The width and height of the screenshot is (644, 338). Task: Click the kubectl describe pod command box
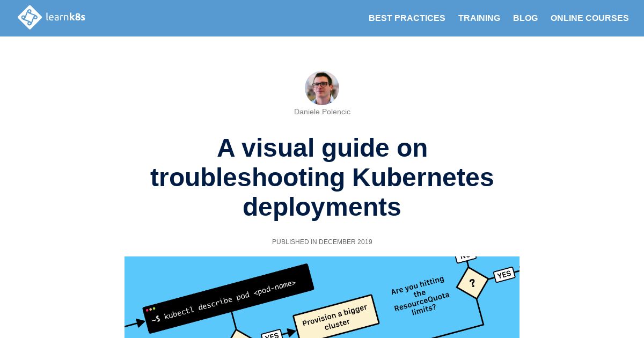228,298
